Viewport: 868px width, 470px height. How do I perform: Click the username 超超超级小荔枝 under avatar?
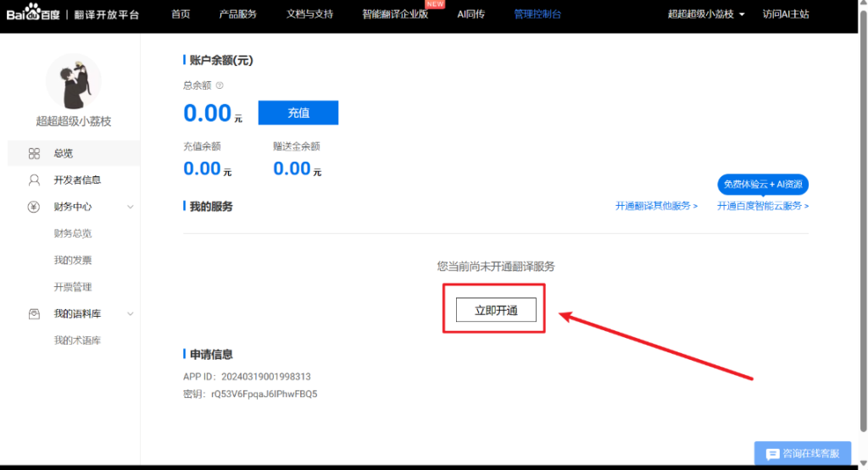[x=74, y=121]
